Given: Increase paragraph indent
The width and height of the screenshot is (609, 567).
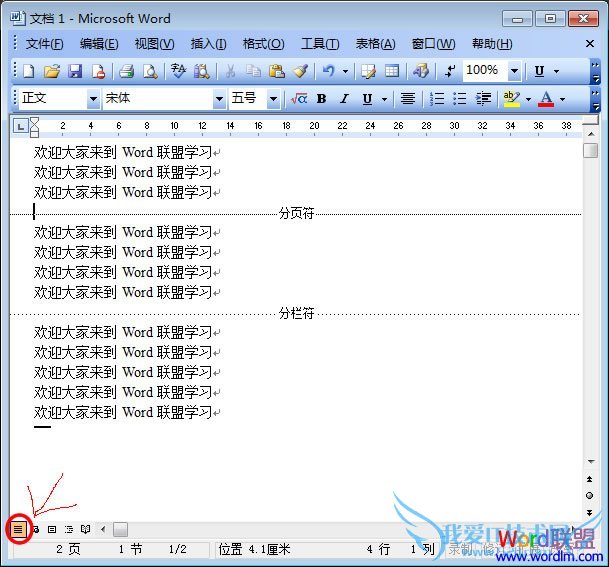Looking at the screenshot, I should point(484,99).
